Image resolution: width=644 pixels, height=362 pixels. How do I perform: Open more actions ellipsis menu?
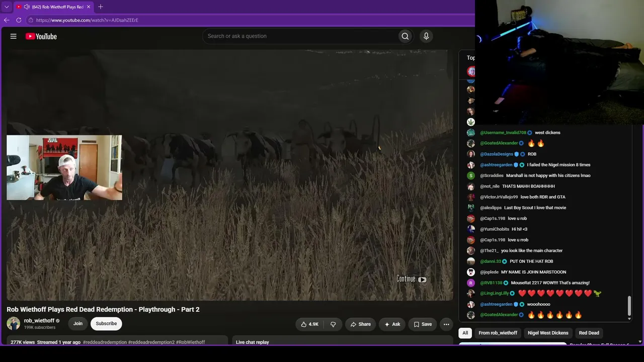click(446, 324)
